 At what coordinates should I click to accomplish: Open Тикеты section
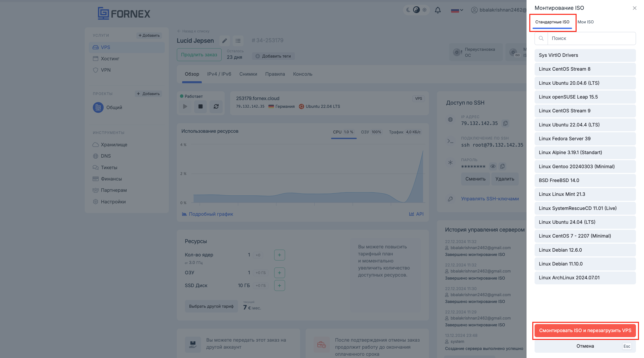tap(105, 167)
